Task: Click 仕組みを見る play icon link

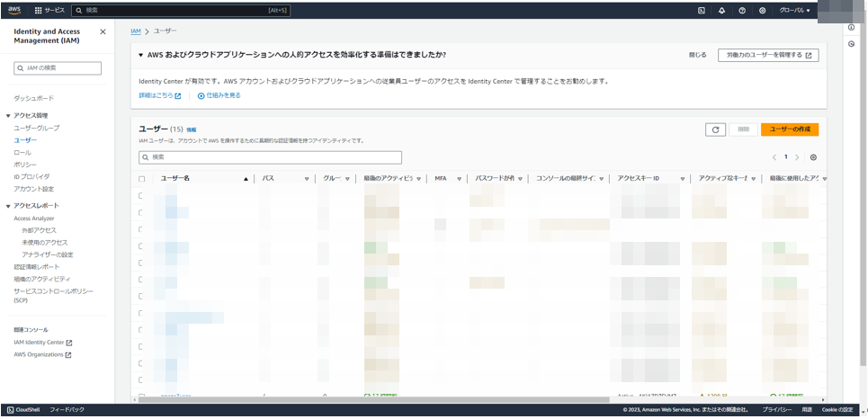Action: (x=219, y=95)
